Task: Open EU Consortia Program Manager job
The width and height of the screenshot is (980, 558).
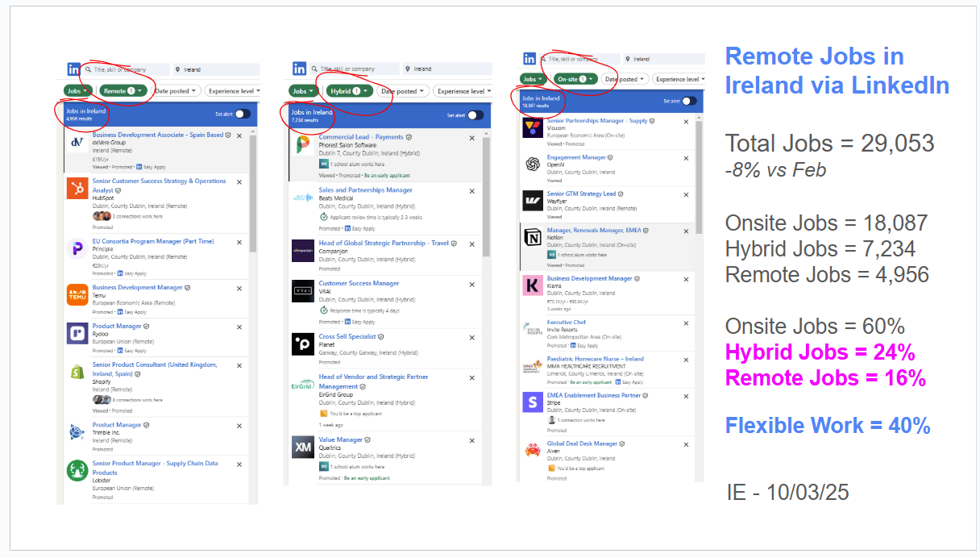Action: pyautogui.click(x=153, y=241)
